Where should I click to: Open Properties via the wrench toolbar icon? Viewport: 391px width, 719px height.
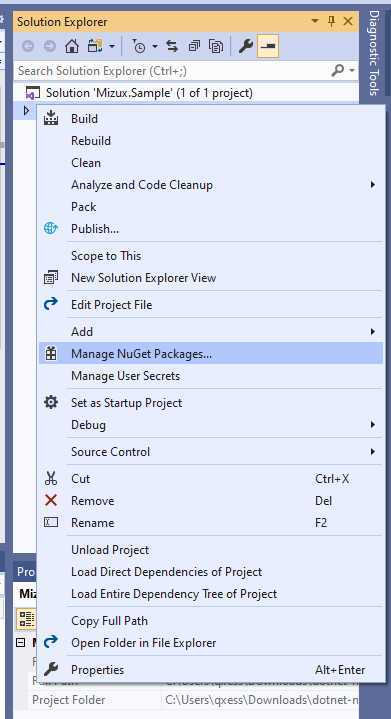click(246, 46)
